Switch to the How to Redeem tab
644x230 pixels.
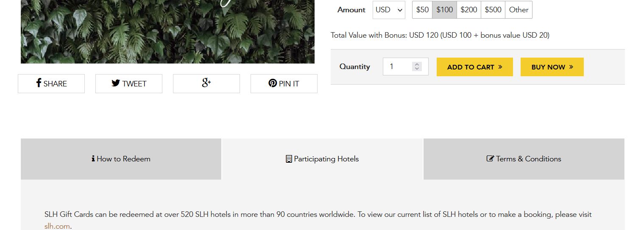coord(121,159)
